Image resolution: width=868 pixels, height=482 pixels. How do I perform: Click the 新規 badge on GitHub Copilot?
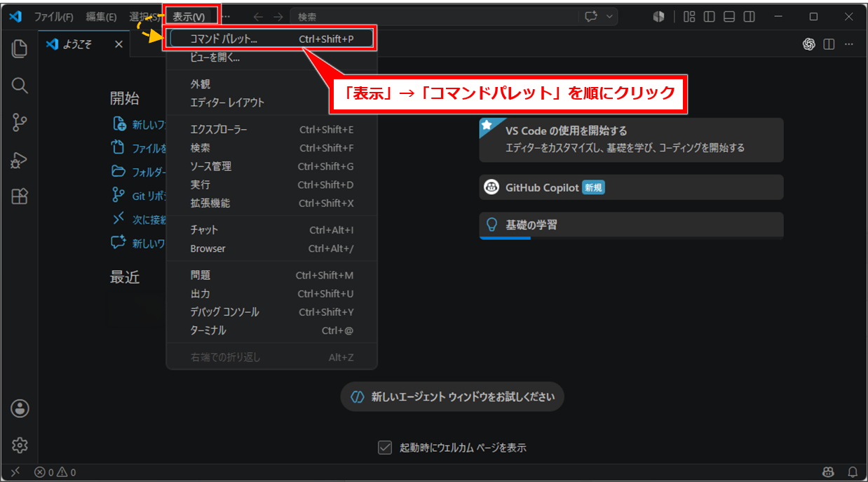593,187
